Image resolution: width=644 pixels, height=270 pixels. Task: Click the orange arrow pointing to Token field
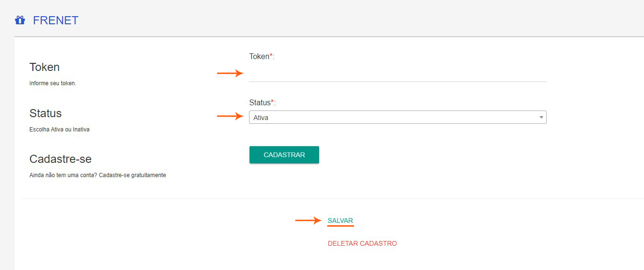[x=230, y=73]
